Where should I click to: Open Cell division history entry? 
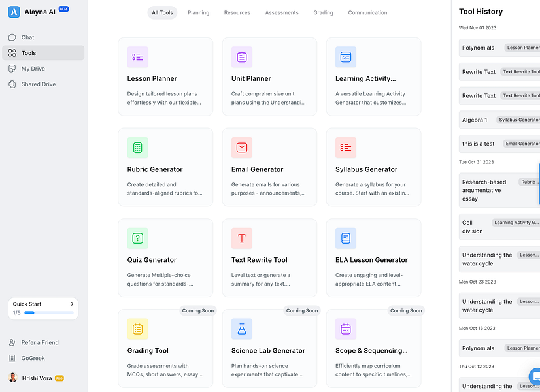[x=499, y=227]
